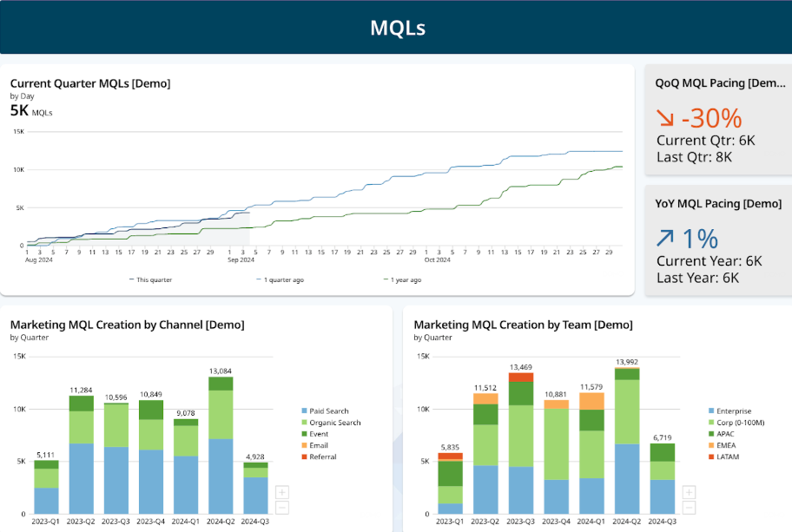
Task: Select the 2024-Q3 channel bar labeled 4,928
Action: click(x=255, y=488)
